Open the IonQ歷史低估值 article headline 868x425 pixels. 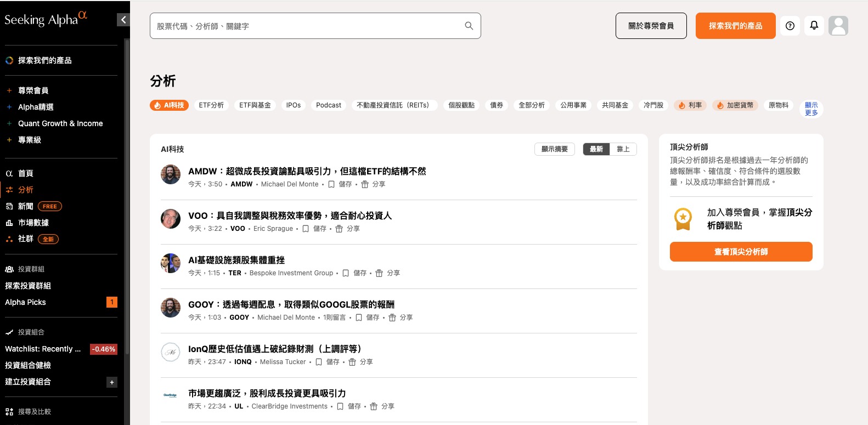point(275,349)
